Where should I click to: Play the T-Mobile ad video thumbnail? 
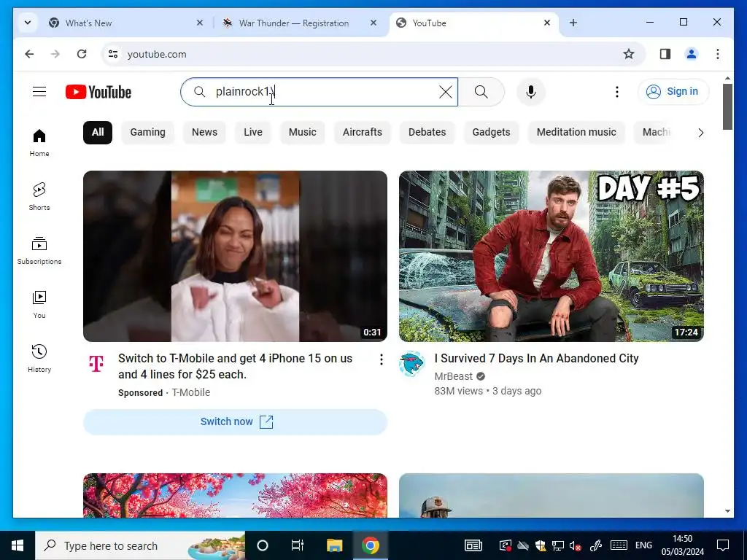click(236, 256)
